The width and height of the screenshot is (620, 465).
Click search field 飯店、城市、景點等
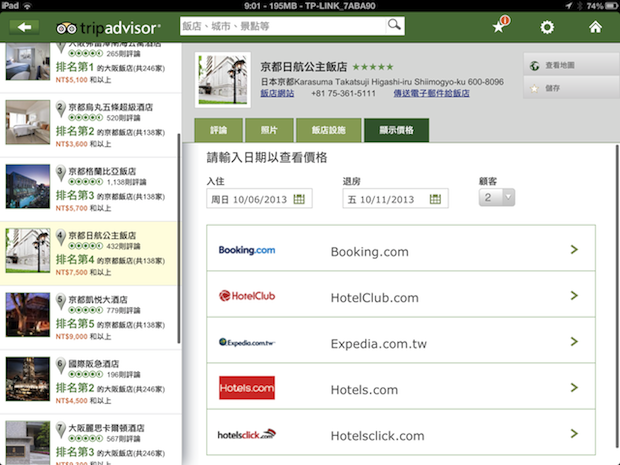283,26
